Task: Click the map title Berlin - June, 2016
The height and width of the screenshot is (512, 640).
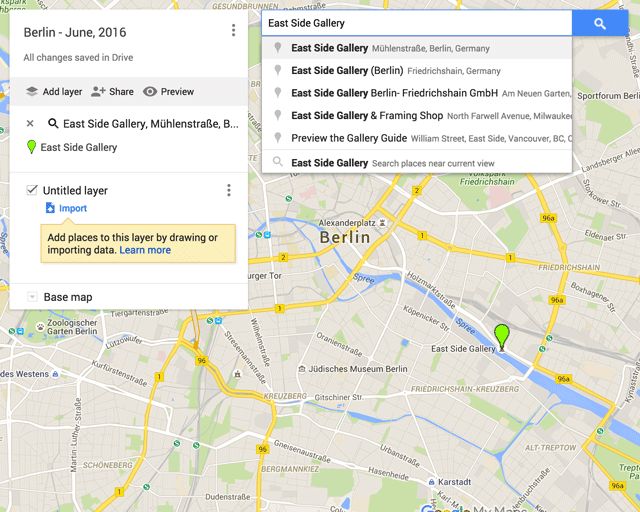Action: [x=75, y=32]
